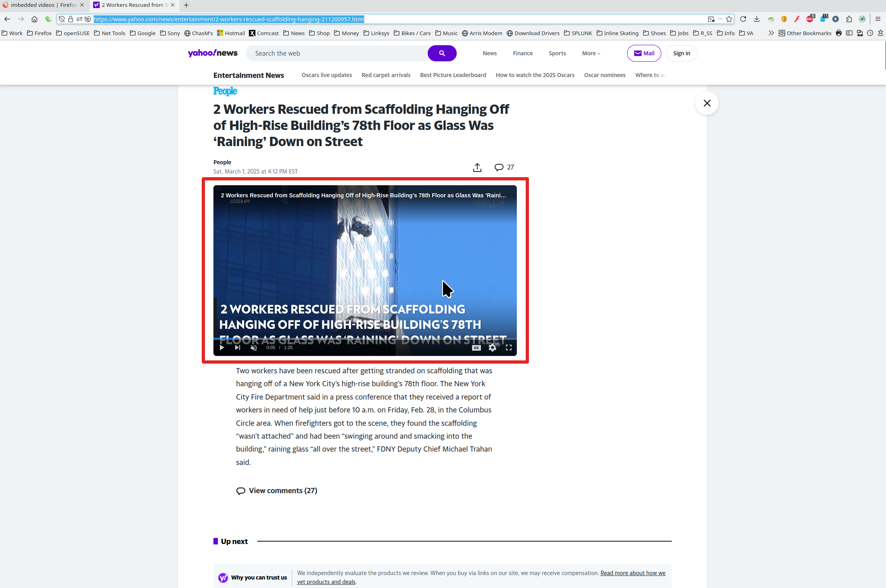The image size is (886, 588).
Task: Open the Other Bookmarks folder
Action: coord(805,33)
